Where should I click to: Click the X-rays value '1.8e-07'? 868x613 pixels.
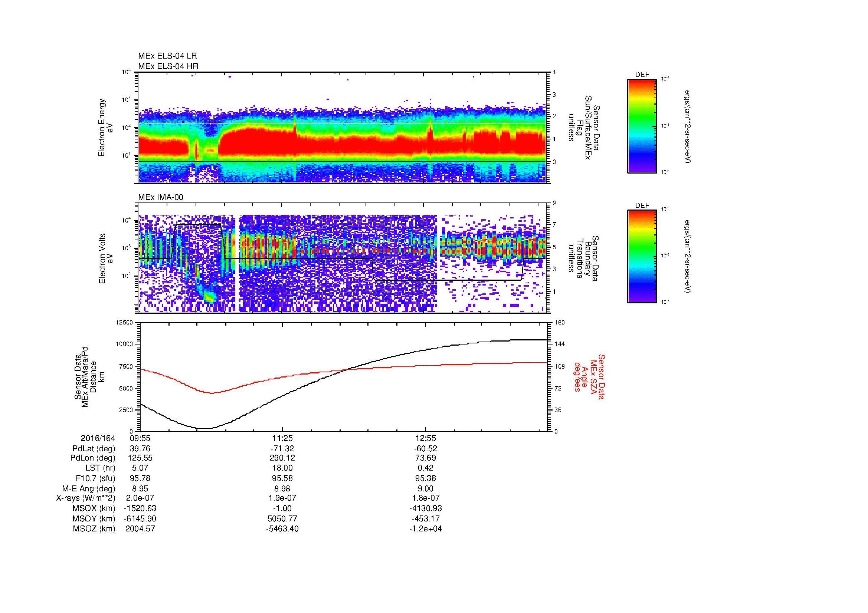point(426,498)
